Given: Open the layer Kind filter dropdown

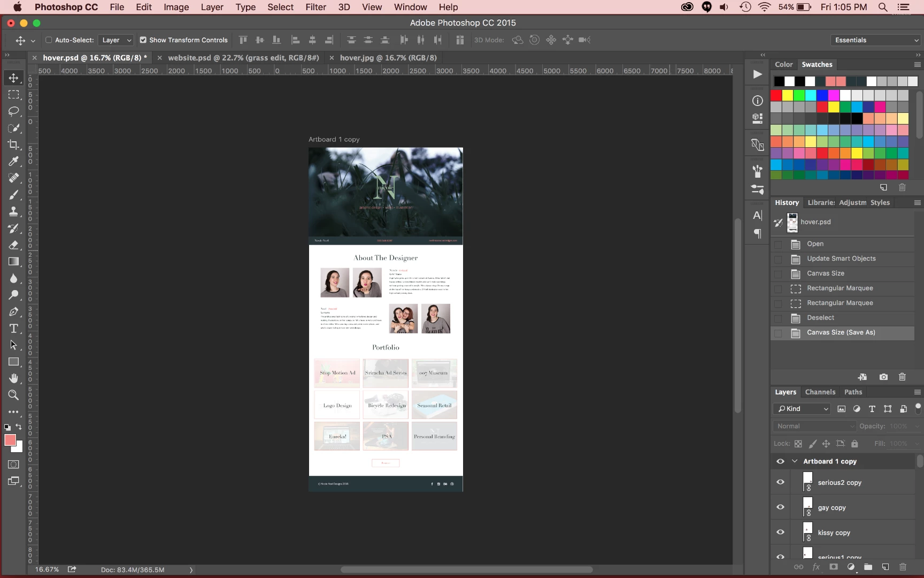Looking at the screenshot, I should click(802, 409).
